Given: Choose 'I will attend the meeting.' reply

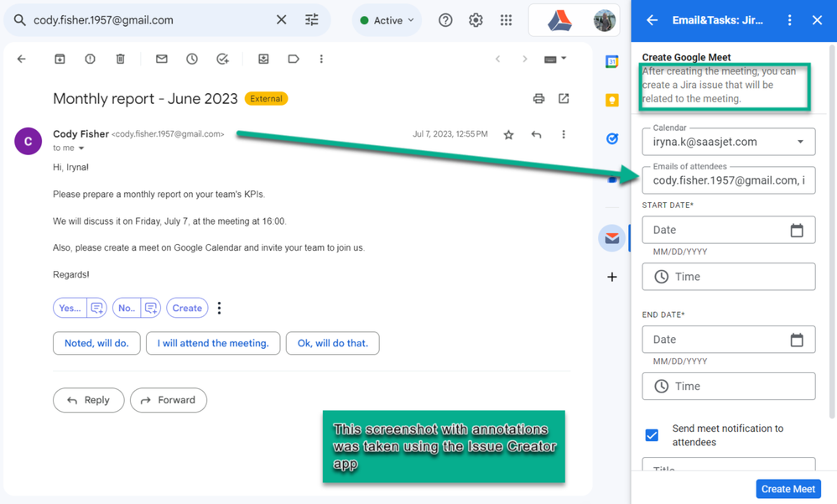Looking at the screenshot, I should pyautogui.click(x=213, y=343).
